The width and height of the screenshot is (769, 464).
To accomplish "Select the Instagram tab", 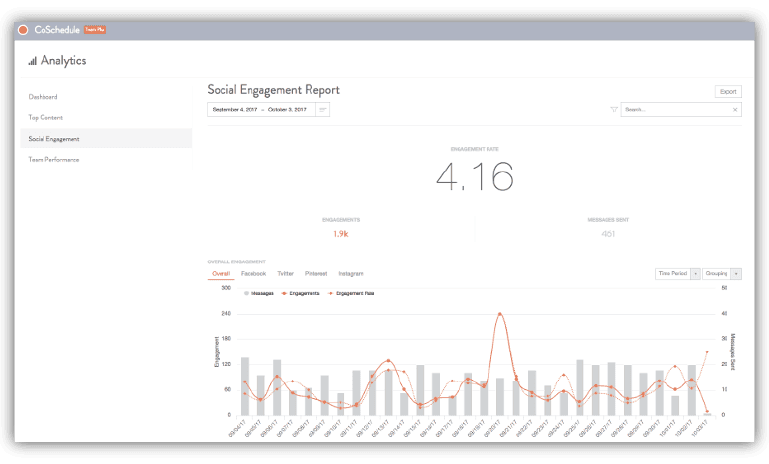I will (350, 273).
